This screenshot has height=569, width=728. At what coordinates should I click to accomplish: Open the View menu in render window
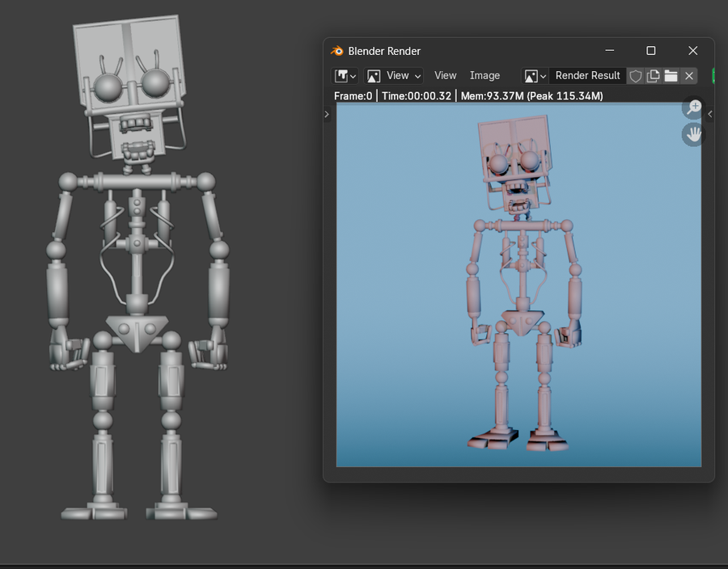445,76
